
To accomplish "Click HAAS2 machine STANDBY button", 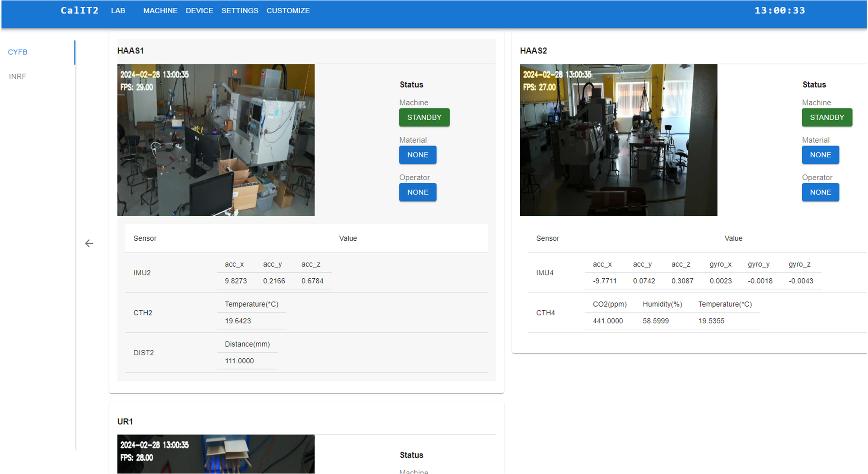I will (827, 118).
